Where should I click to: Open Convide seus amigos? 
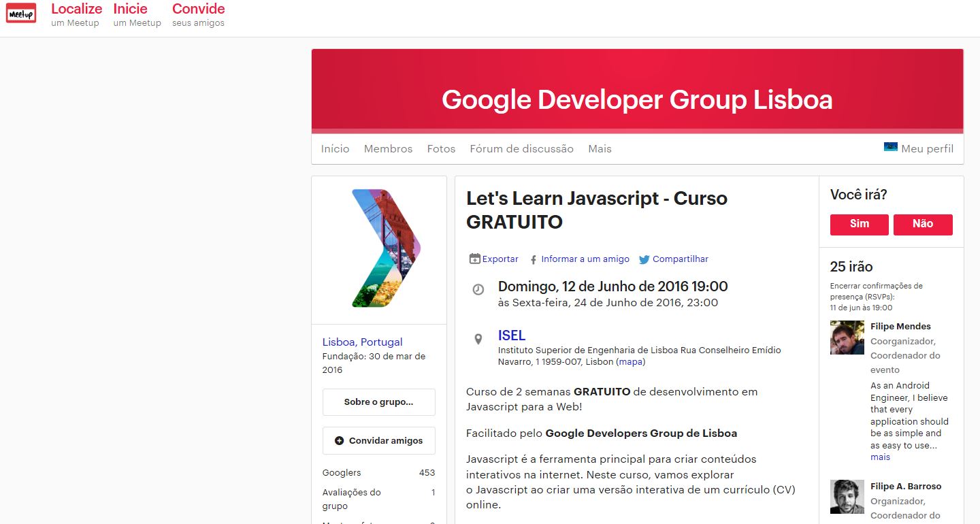(x=199, y=15)
